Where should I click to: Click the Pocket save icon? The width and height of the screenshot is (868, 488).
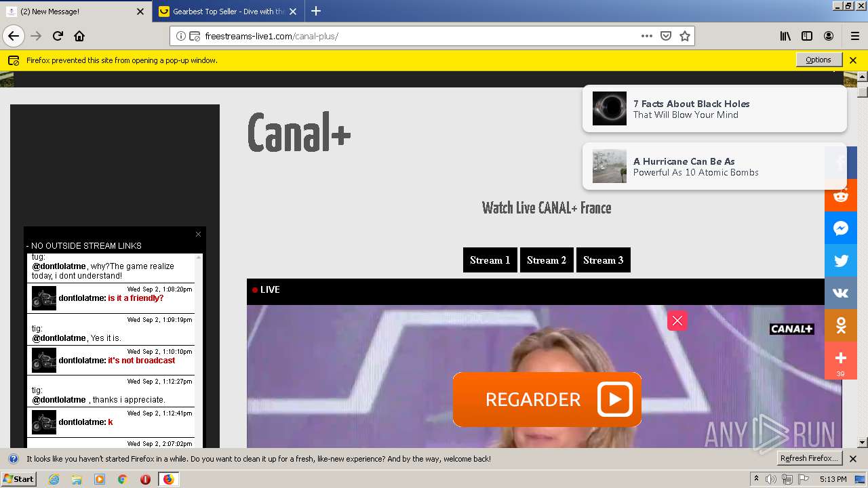[666, 36]
